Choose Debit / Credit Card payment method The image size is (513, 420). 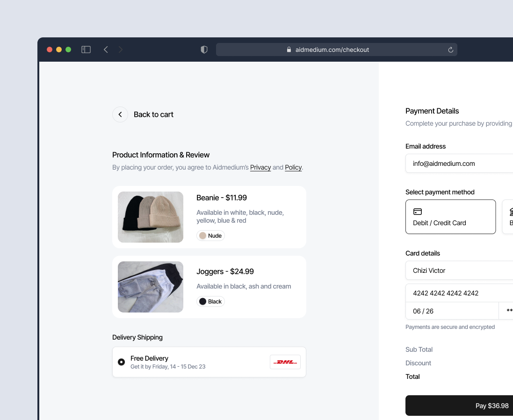[x=450, y=217]
